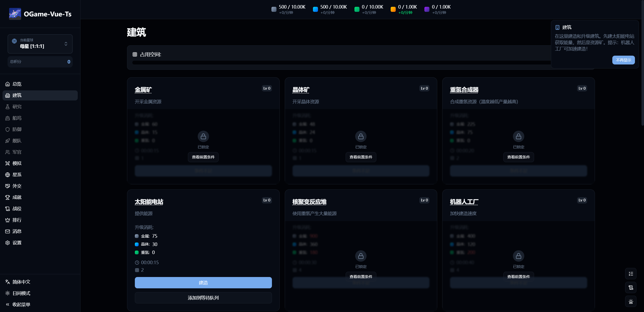Click the 占用空间 progress bar
Image resolution: width=644 pixels, height=312 pixels.
click(340, 63)
